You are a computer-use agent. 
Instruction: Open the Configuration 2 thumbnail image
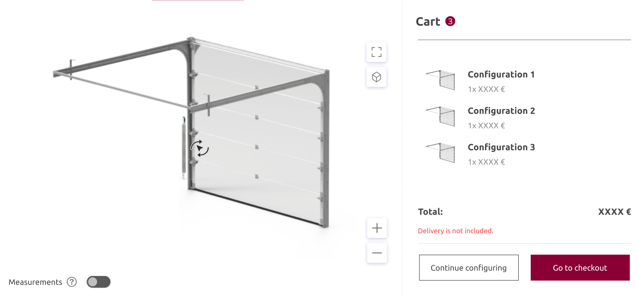click(x=441, y=116)
